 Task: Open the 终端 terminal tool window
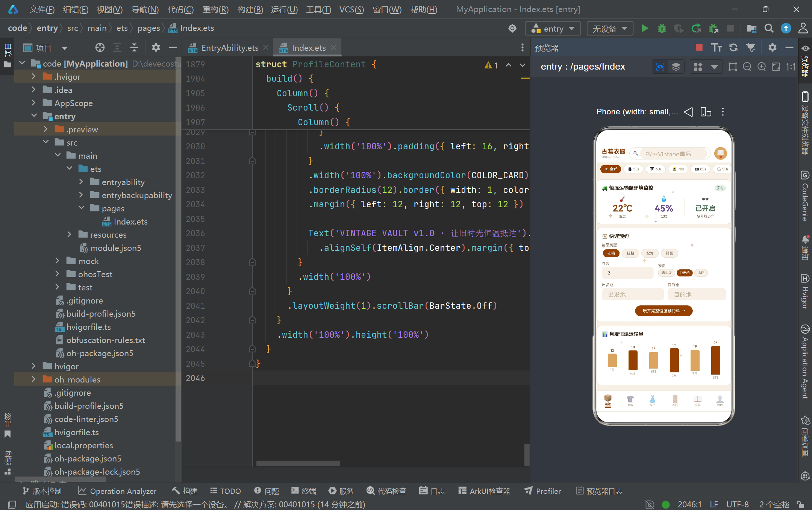click(x=304, y=491)
